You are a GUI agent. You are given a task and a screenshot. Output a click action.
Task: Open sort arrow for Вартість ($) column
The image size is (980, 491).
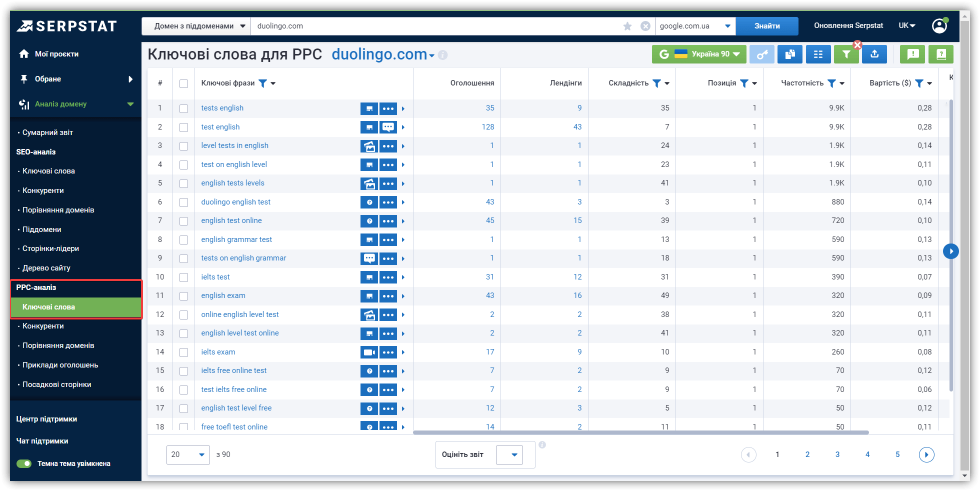(929, 83)
